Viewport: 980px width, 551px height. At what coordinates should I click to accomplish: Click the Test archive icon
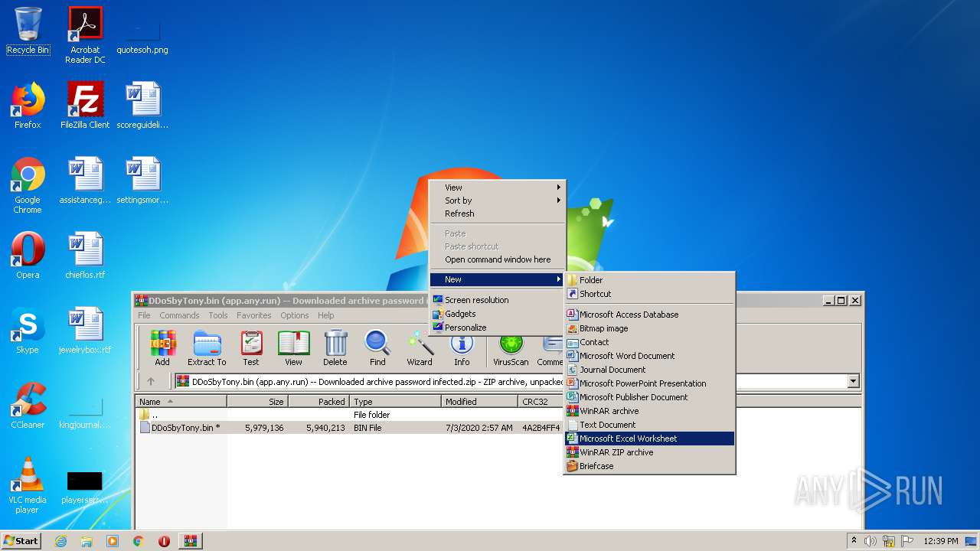251,348
